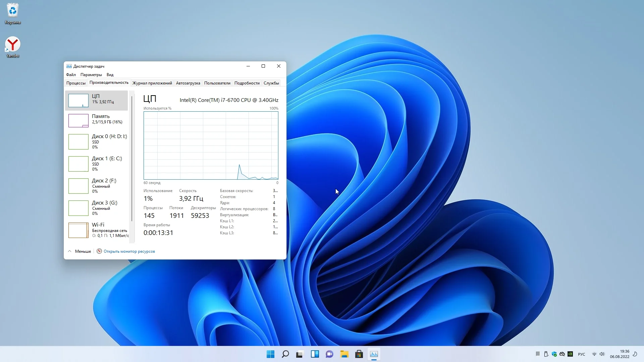Open File Explorer from the taskbar
This screenshot has width=644, height=362.
click(344, 354)
